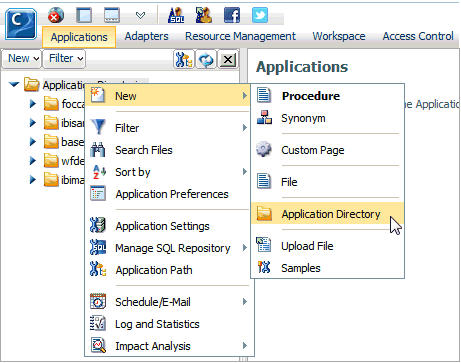Open the Resource Management tab

pos(240,36)
